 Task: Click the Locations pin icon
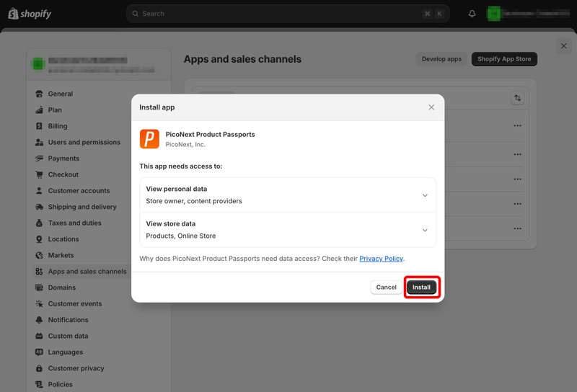pyautogui.click(x=40, y=239)
